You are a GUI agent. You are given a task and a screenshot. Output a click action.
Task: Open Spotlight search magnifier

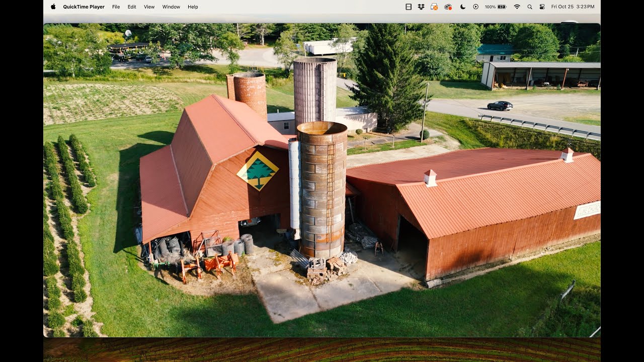point(529,7)
